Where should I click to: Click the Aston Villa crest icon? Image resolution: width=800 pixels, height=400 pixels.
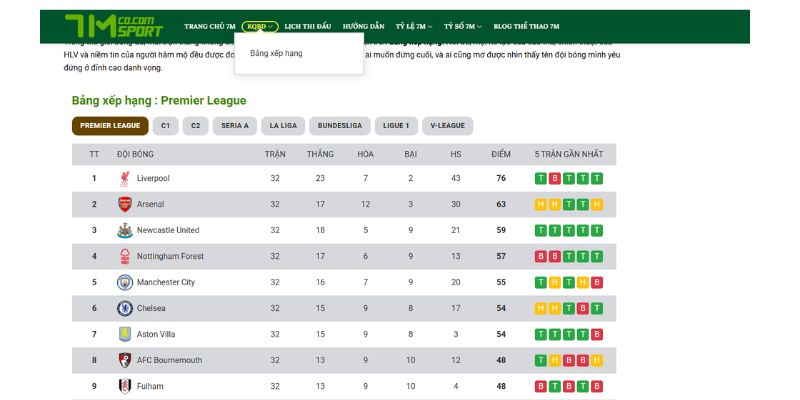point(124,334)
